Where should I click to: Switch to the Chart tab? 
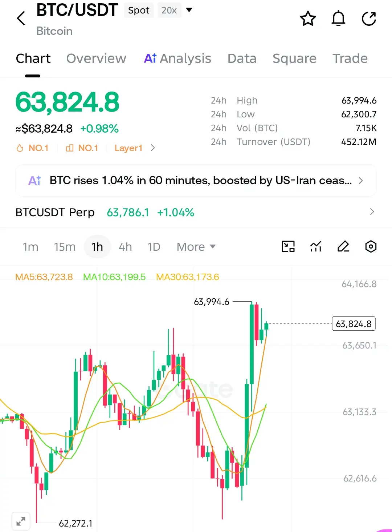point(33,58)
